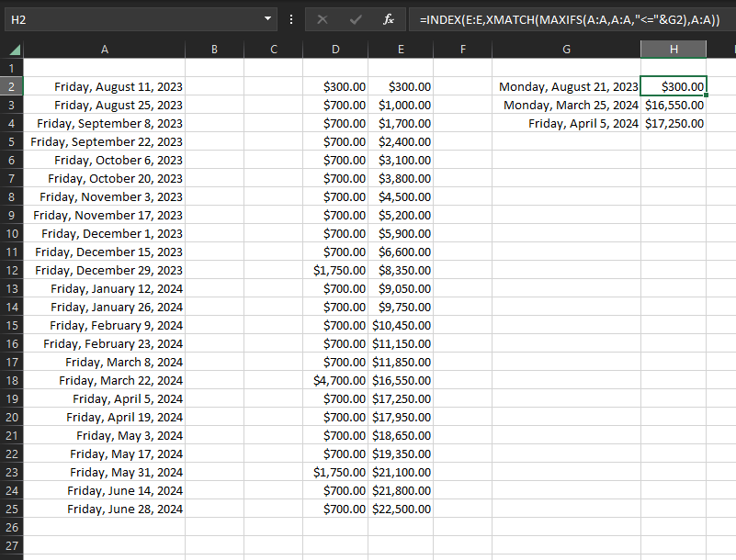Click the three-dot handle beside Name Box
This screenshot has width=736, height=560.
pos(291,19)
